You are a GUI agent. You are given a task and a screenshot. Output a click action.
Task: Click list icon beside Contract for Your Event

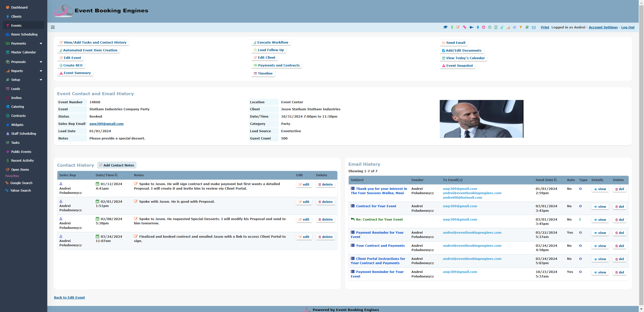tap(353, 206)
